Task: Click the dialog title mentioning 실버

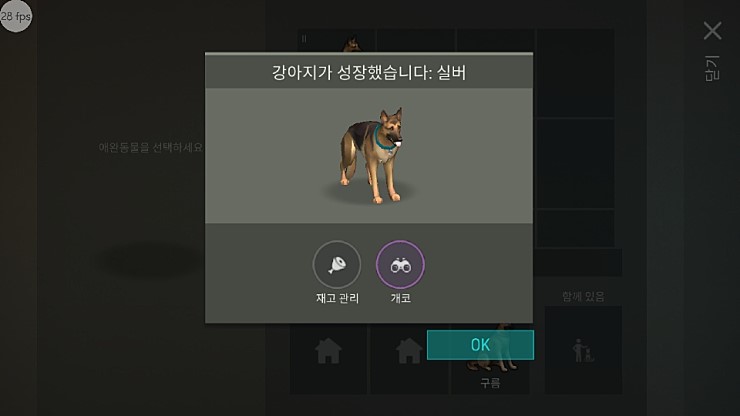Action: coord(369,72)
